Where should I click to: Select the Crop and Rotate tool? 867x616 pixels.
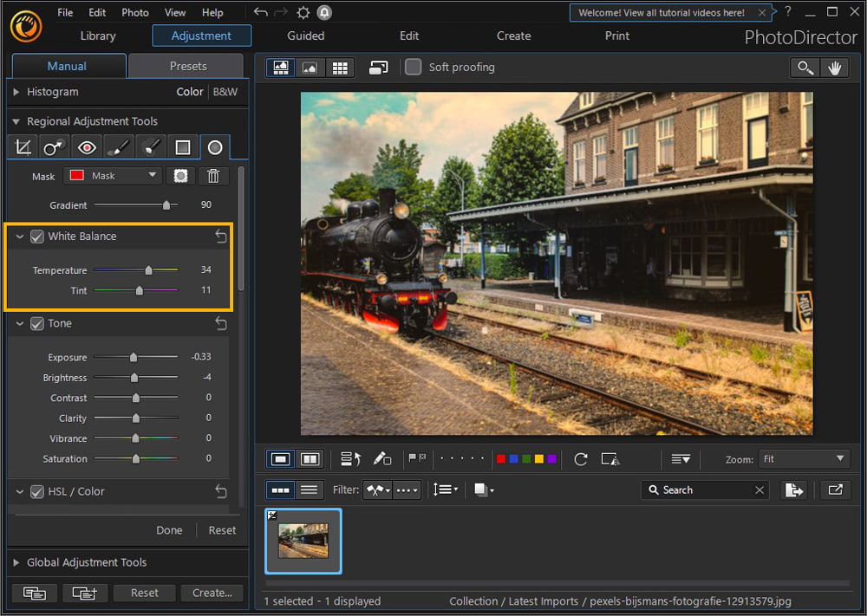(22, 146)
